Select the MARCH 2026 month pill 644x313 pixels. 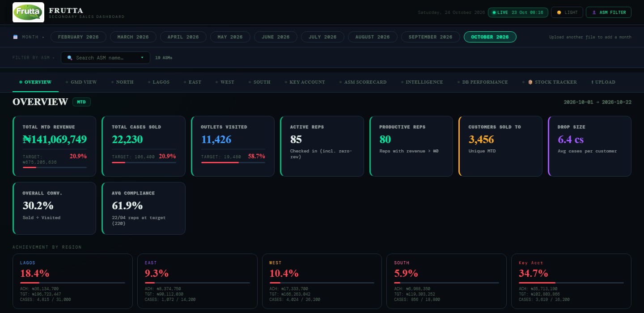pyautogui.click(x=133, y=37)
